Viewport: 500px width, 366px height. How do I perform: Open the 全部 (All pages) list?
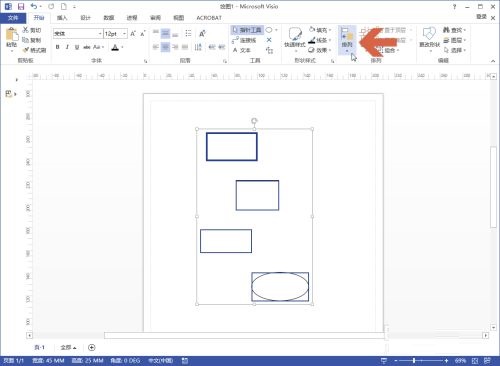tap(68, 347)
